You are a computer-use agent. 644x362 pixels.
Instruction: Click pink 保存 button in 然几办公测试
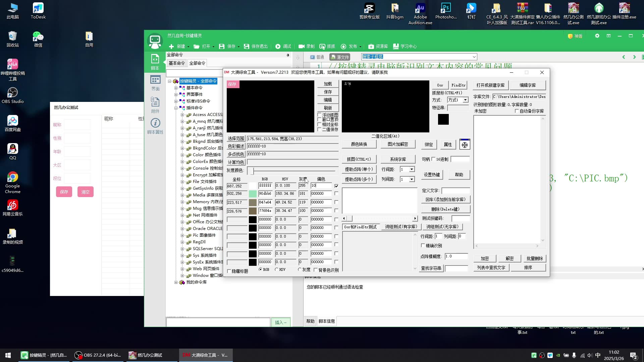tap(64, 192)
